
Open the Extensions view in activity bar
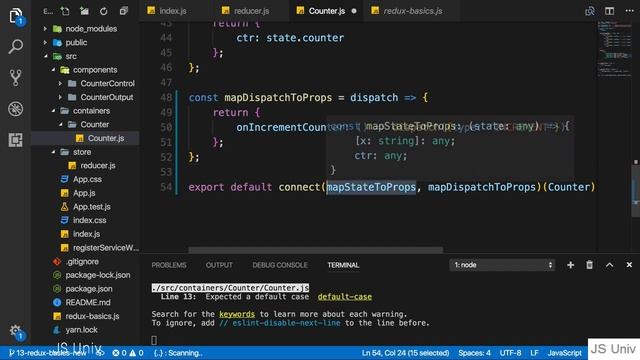(16, 140)
